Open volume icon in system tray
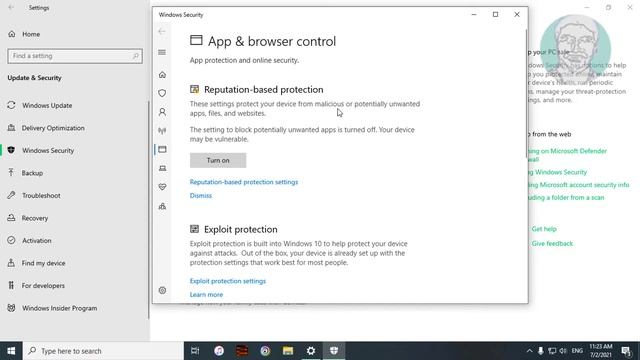The width and height of the screenshot is (640, 360). click(x=563, y=351)
